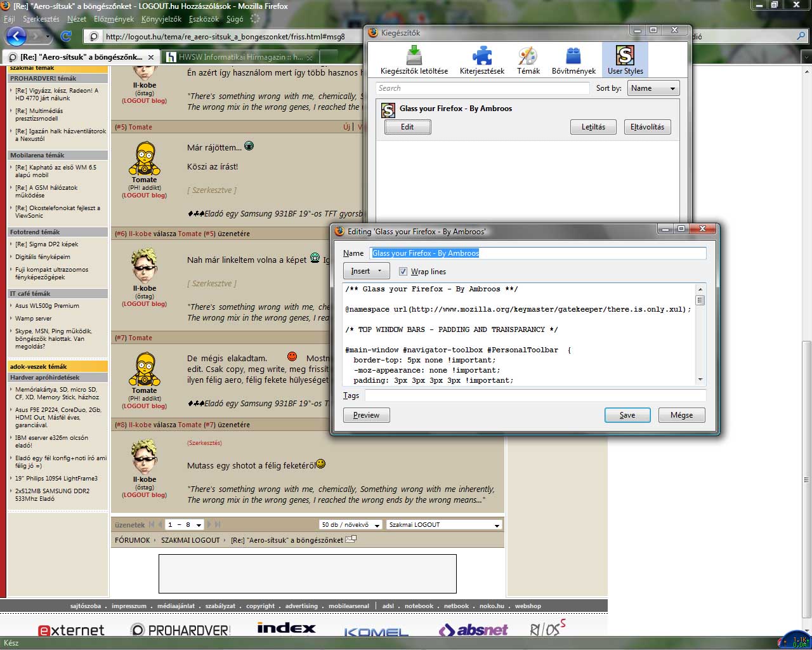Click in the add-ons Search field

point(483,88)
